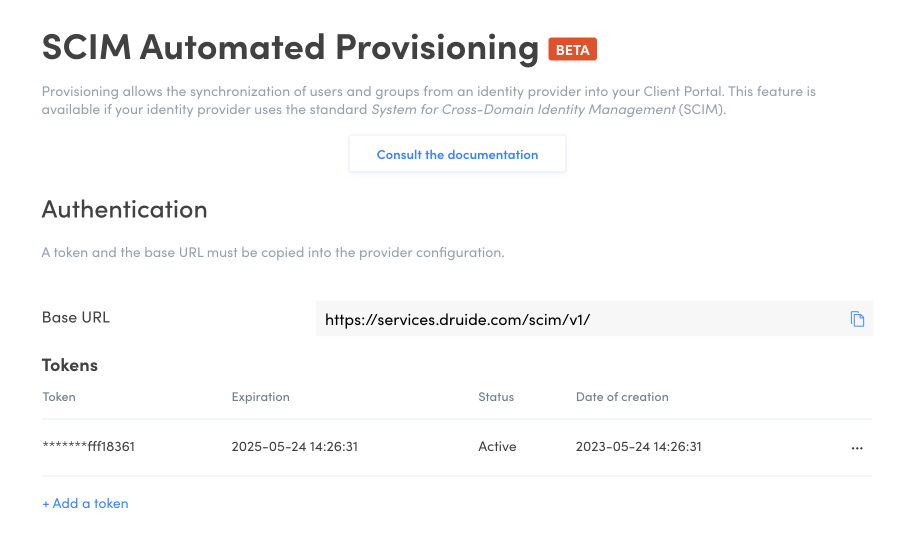Click the Status column header
The image size is (909, 542).
pyautogui.click(x=496, y=397)
